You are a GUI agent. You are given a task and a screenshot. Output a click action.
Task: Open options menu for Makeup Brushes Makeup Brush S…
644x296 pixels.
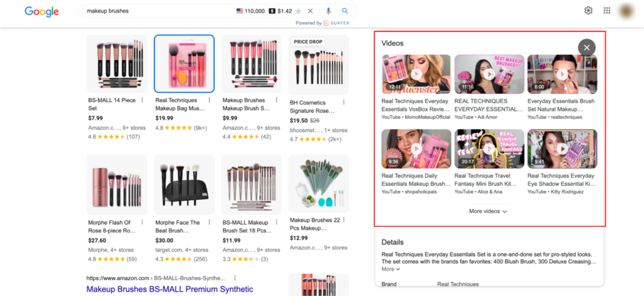[277, 100]
